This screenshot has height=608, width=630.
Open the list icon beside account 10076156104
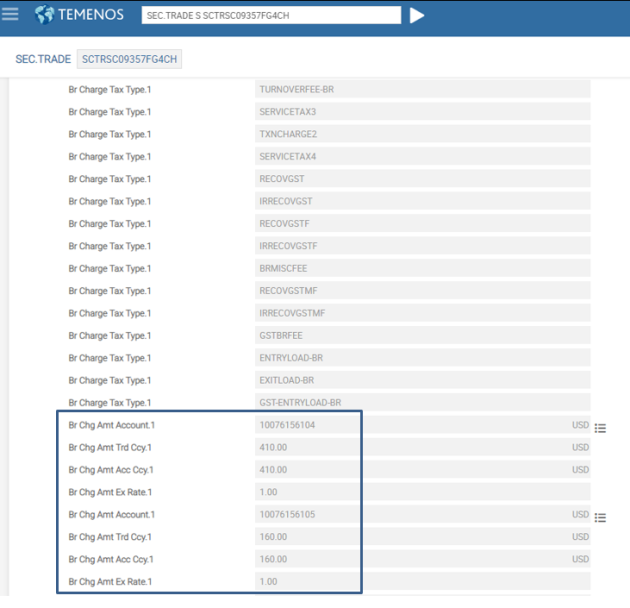600,428
